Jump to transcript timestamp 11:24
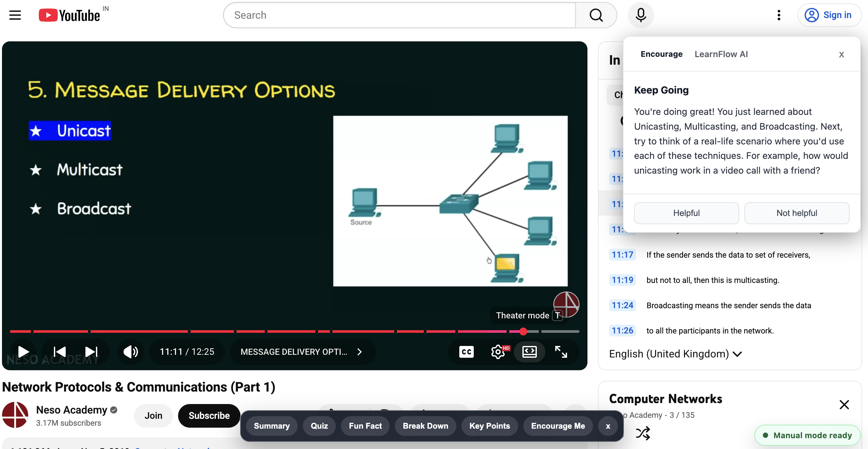This screenshot has width=868, height=449. pyautogui.click(x=622, y=305)
